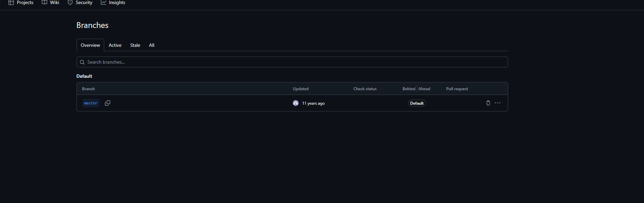
Task: Click the Branches page heading
Action: 93,25
